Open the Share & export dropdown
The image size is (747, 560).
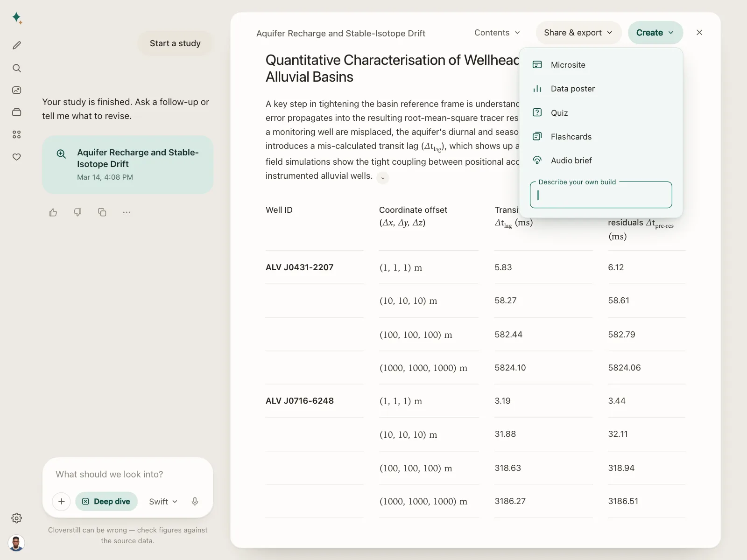(x=578, y=33)
